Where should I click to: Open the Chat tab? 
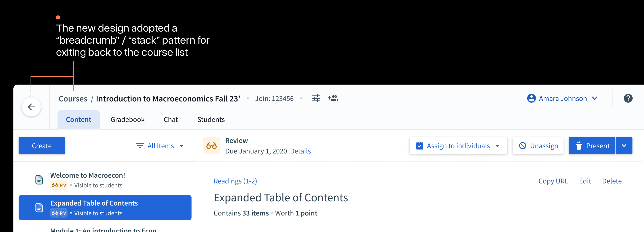tap(170, 119)
